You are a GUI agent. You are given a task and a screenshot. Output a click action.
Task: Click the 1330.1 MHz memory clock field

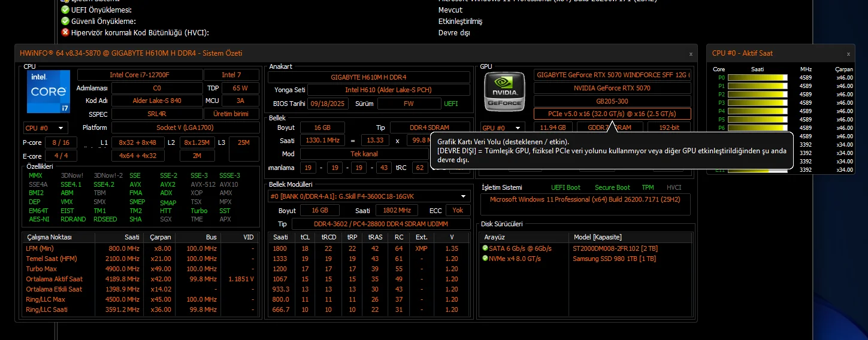click(x=322, y=140)
